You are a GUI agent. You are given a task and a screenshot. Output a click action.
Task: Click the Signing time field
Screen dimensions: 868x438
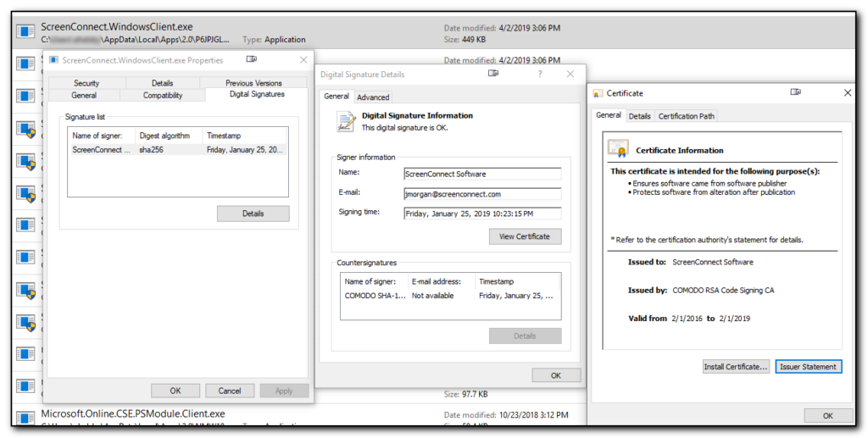pos(482,213)
